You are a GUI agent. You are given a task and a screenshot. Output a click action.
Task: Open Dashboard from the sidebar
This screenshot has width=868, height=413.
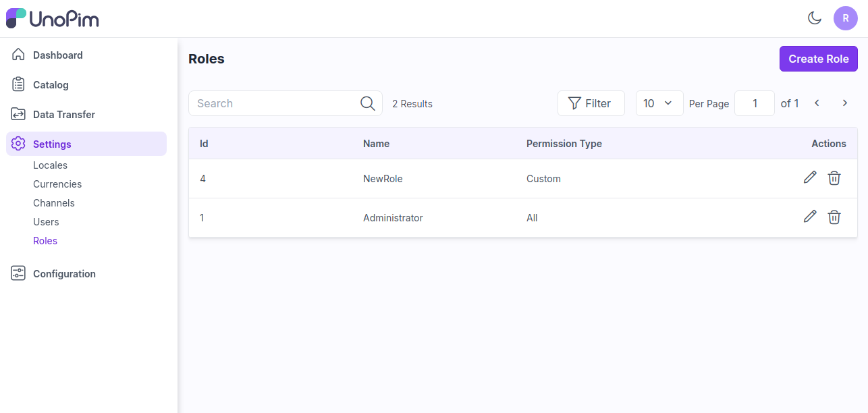click(58, 55)
